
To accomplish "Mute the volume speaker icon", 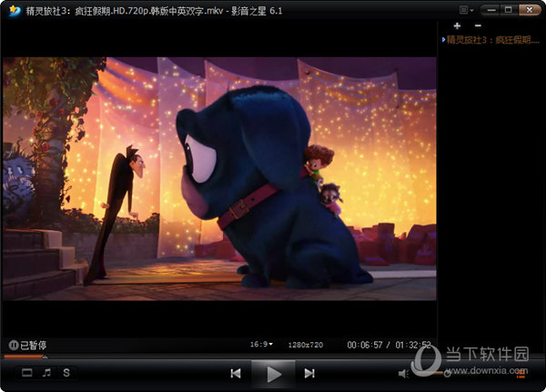I will coord(403,374).
